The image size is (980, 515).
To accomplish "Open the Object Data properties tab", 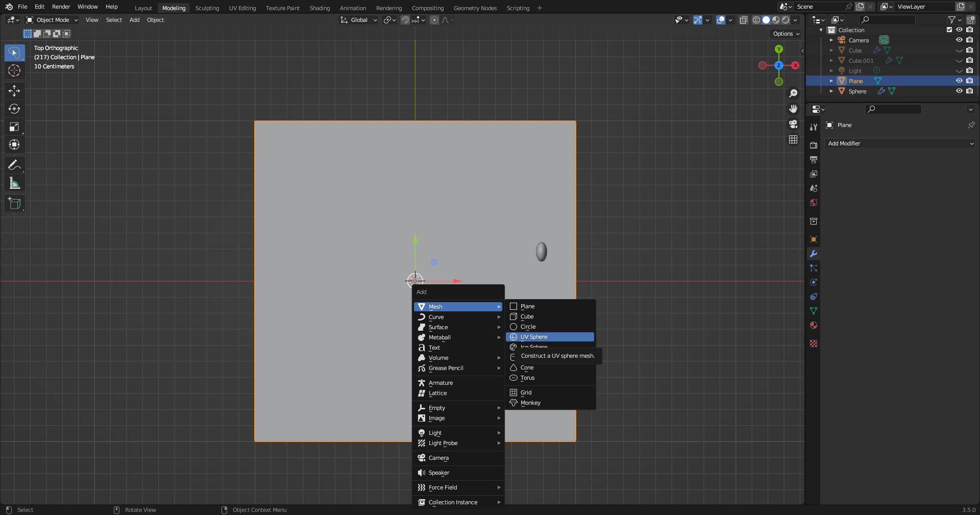I will coord(814,311).
